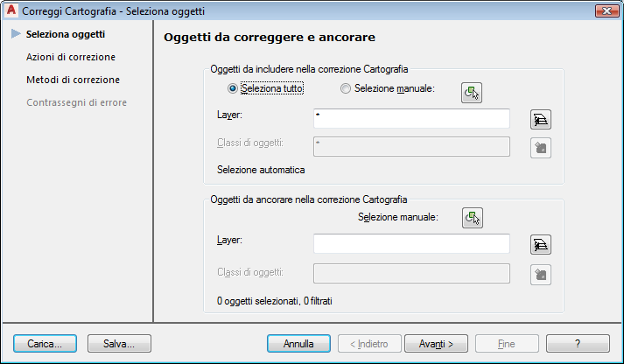This screenshot has height=364, width=624.
Task: Click object classes icon in include section
Action: click(x=541, y=147)
